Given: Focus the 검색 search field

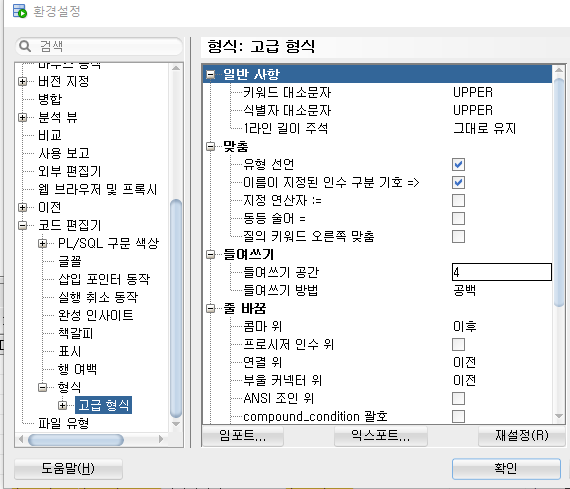Looking at the screenshot, I should pyautogui.click(x=99, y=46).
